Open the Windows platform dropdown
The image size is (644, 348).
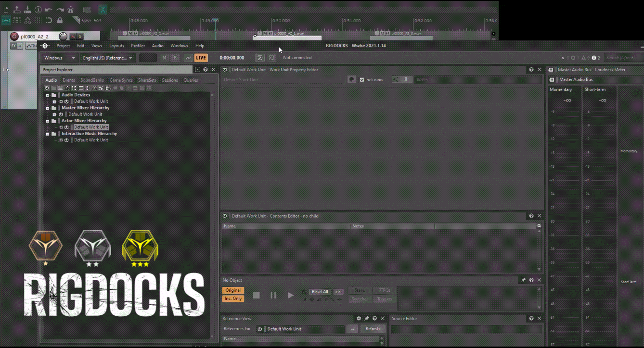tap(60, 58)
